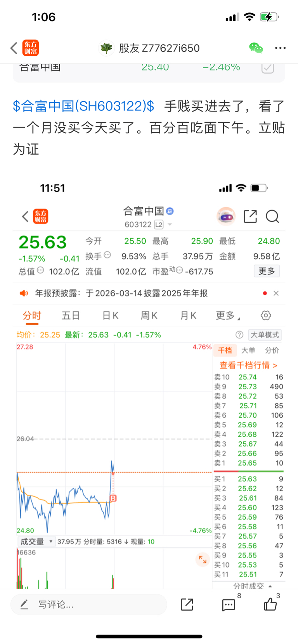Tap the share icon in bottom bar

click(187, 604)
